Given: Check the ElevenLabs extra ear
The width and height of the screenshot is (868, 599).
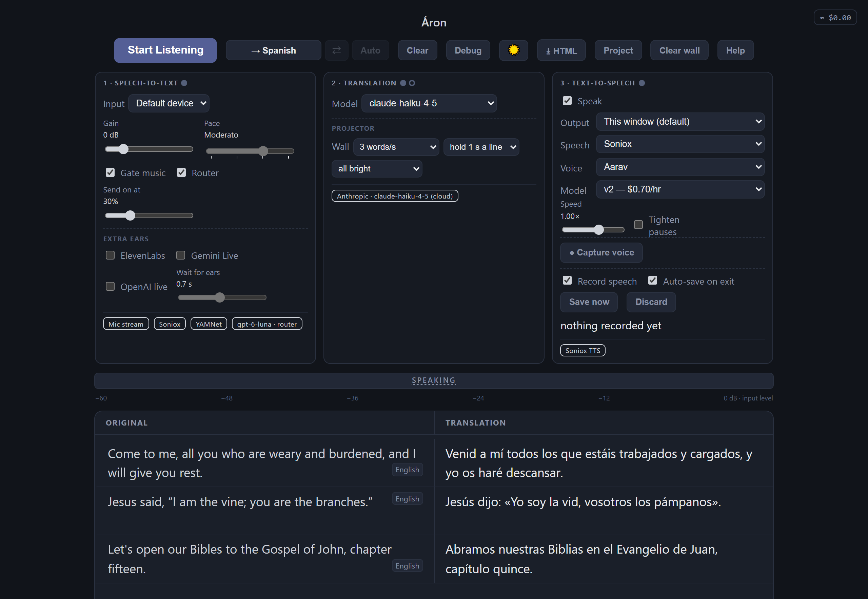Looking at the screenshot, I should coord(110,255).
